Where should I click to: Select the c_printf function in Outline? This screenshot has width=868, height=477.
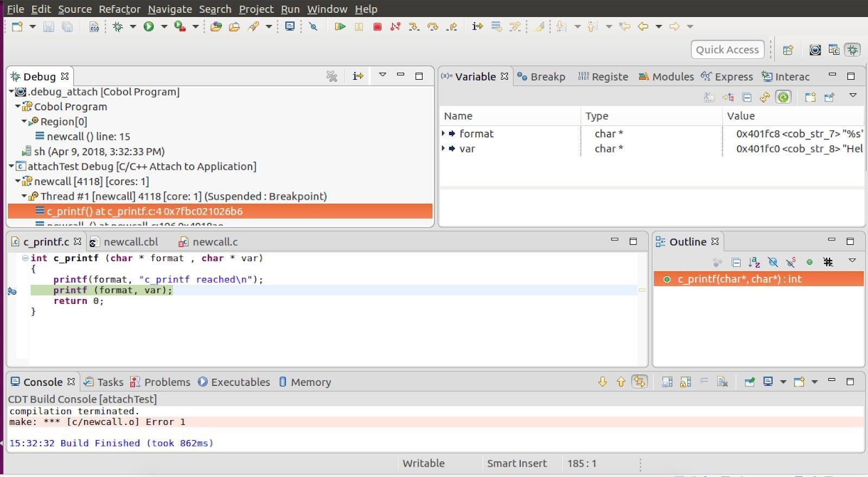[739, 279]
